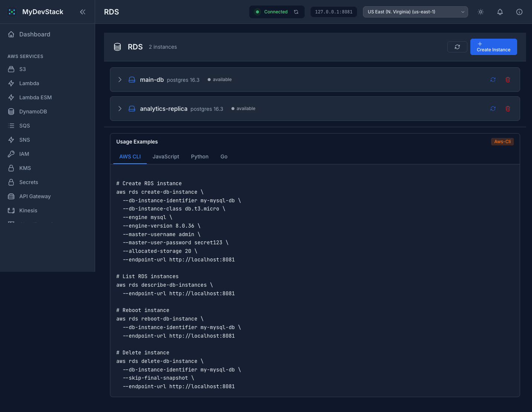Click the DynamoDB database icon
Screen dimensions: 532x412
(11, 112)
